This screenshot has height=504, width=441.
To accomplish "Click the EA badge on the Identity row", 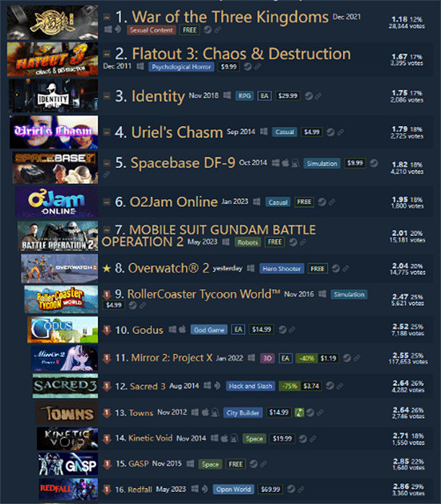I will pyautogui.click(x=265, y=96).
